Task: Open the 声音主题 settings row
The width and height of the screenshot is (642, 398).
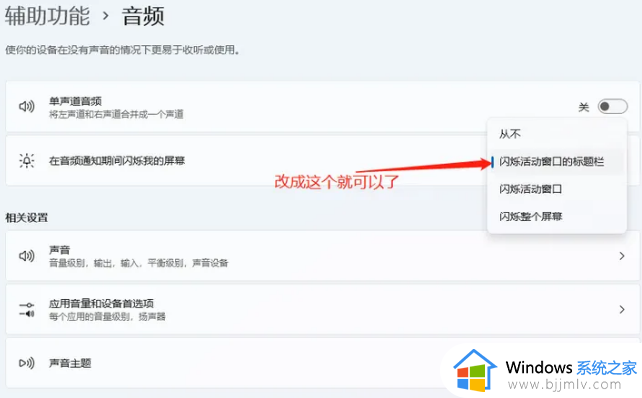Action: 322,363
